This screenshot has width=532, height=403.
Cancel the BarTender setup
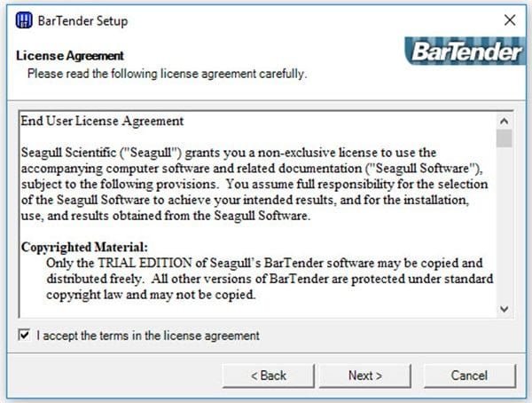[469, 375]
